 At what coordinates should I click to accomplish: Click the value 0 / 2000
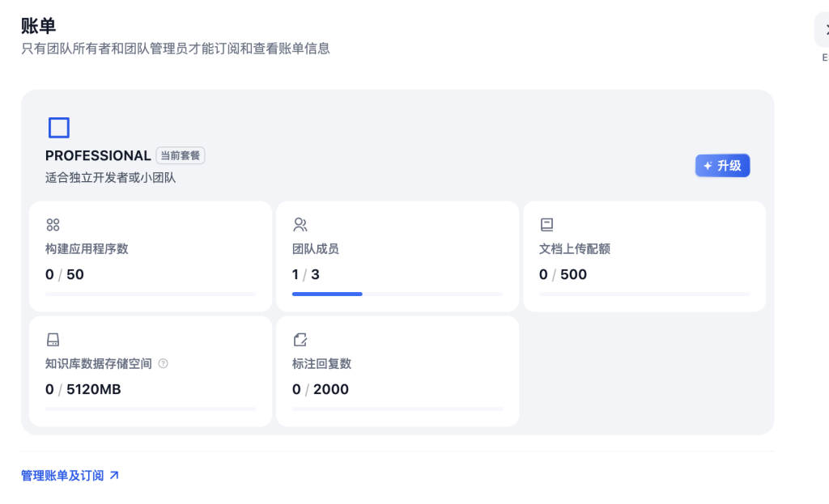pos(321,389)
